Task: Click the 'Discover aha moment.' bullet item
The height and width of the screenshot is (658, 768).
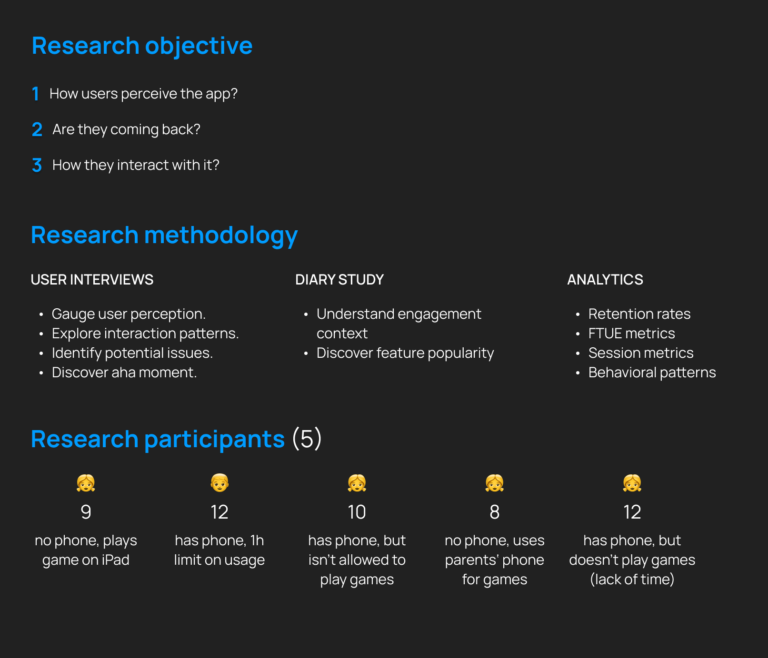Action: click(124, 373)
